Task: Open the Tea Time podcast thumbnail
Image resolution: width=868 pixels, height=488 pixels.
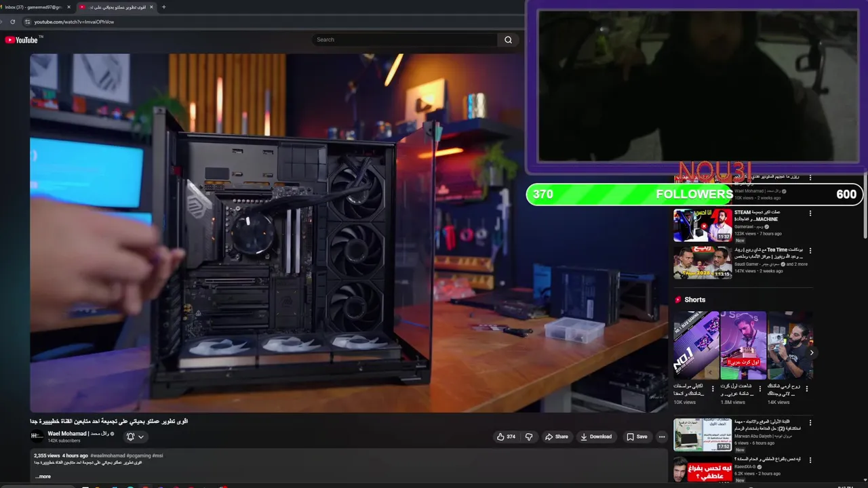Action: [x=703, y=262]
